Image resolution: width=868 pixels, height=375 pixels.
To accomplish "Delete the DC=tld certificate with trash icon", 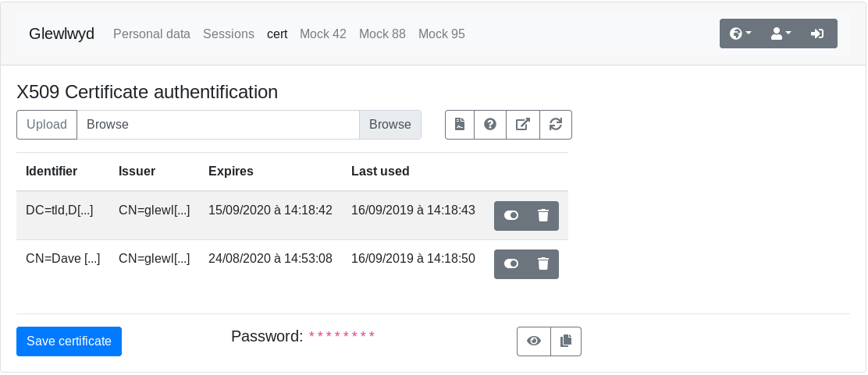I will click(x=543, y=216).
